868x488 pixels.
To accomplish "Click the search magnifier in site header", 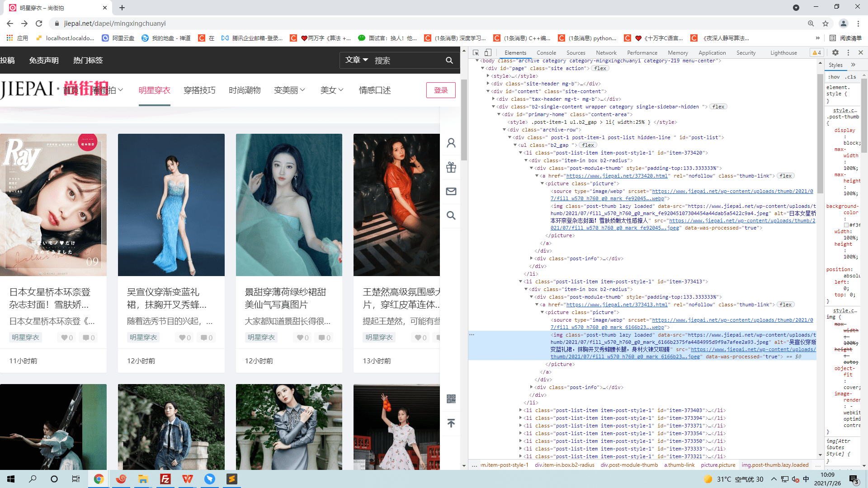I will pyautogui.click(x=449, y=60).
